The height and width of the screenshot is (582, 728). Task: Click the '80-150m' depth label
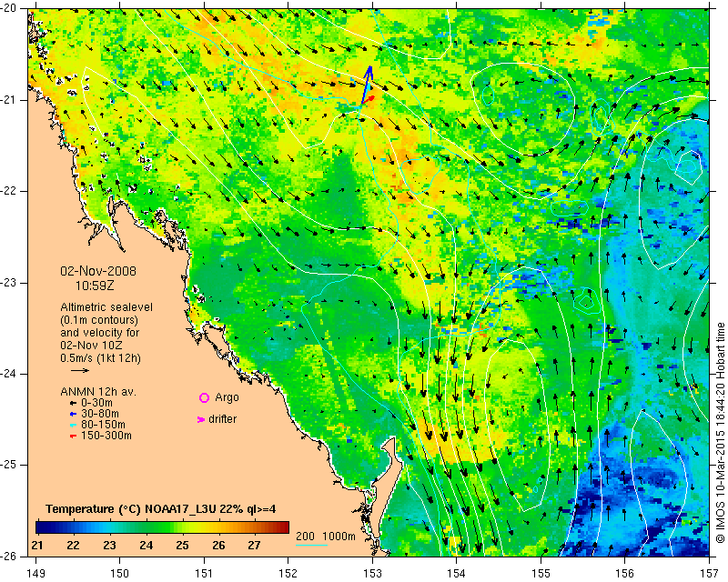103,425
